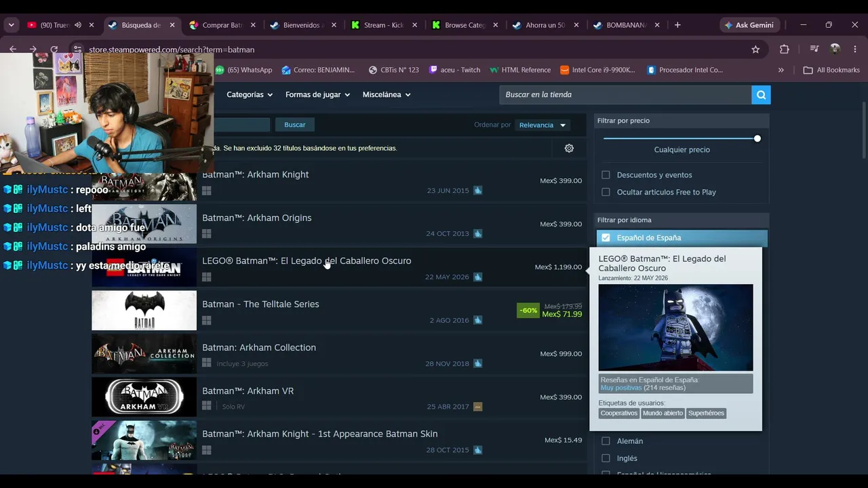The height and width of the screenshot is (488, 868).
Task: Expand the Categorías dropdown menu
Action: click(250, 95)
